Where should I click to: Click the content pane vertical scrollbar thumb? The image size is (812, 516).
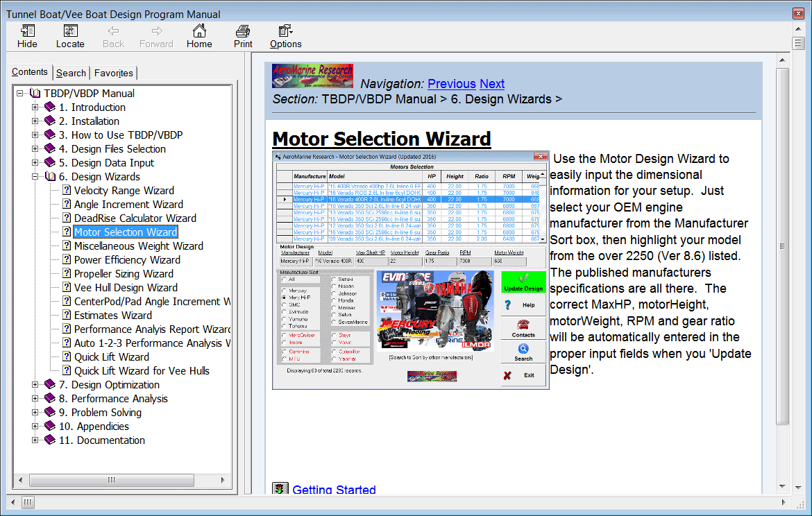click(782, 246)
